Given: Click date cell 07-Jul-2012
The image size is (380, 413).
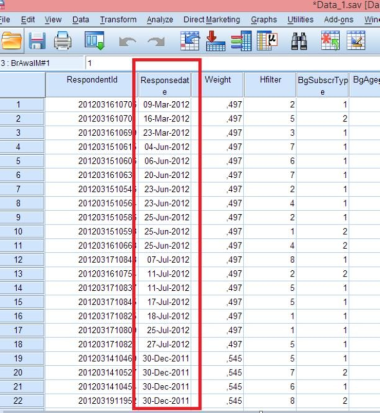Looking at the screenshot, I should pos(165,259).
